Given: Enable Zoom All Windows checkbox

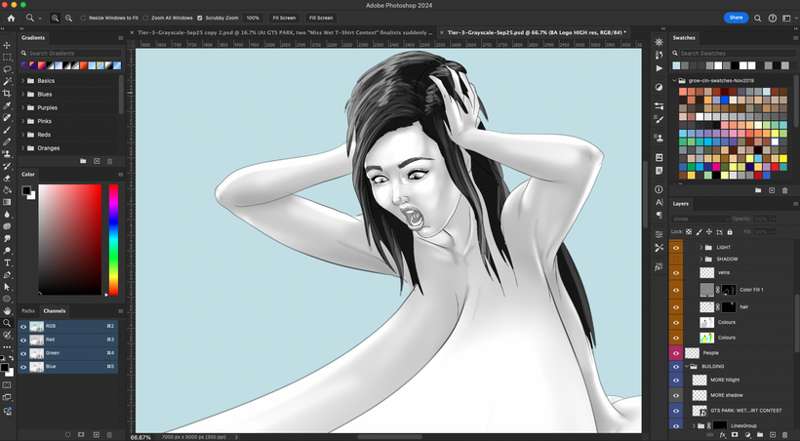Looking at the screenshot, I should tap(146, 18).
